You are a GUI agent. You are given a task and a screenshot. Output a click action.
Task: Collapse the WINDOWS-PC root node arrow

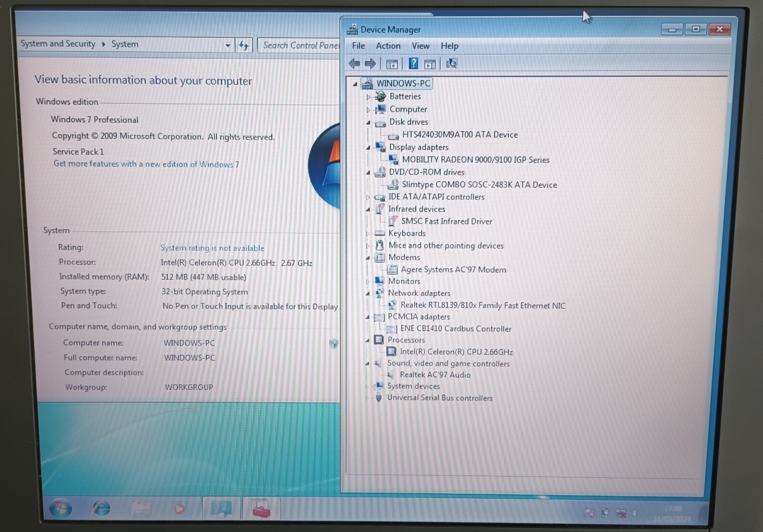click(x=355, y=84)
